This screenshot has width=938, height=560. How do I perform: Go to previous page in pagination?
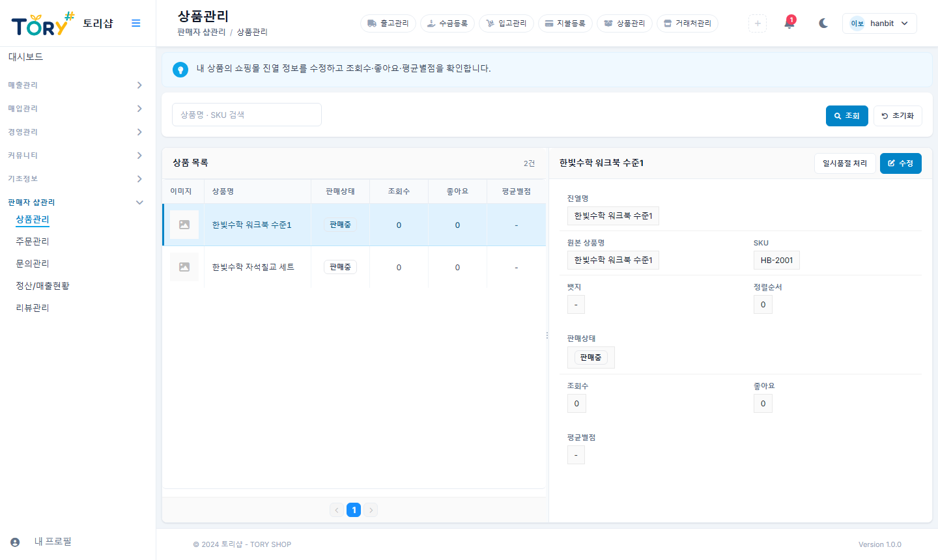click(x=337, y=510)
